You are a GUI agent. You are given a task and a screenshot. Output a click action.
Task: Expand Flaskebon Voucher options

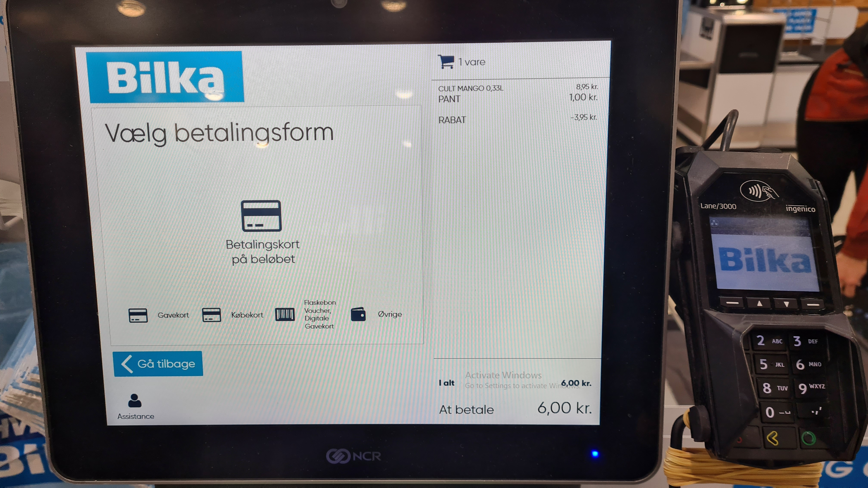click(304, 314)
